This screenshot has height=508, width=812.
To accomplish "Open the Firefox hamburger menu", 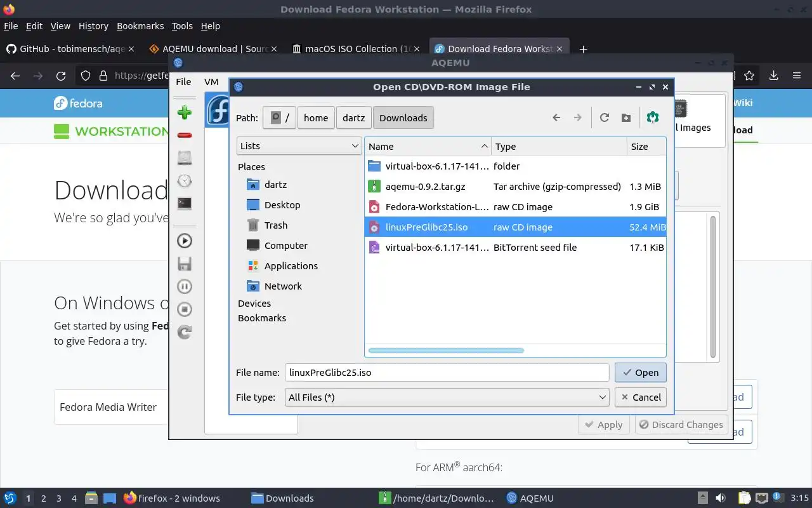I will [x=797, y=76].
